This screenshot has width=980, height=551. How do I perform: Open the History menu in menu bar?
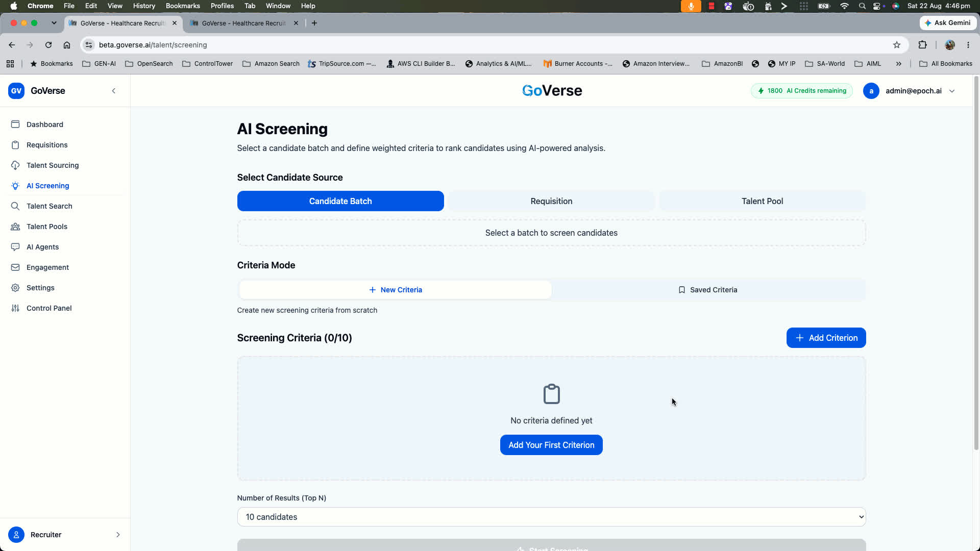point(144,6)
